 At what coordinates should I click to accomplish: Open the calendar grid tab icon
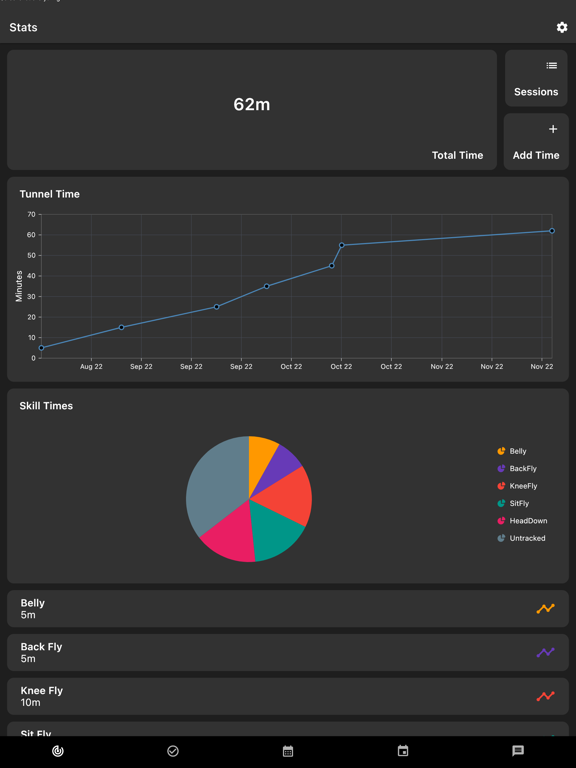point(288,751)
